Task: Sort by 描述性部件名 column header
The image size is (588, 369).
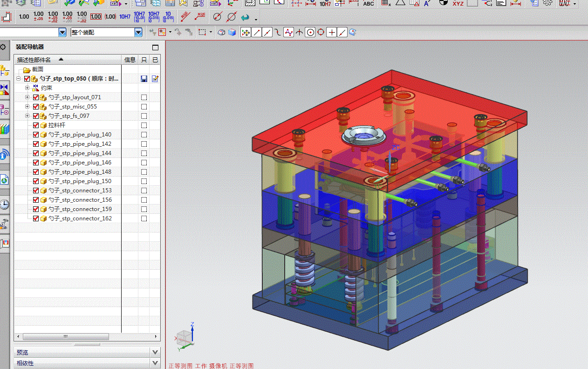Action: tap(34, 60)
